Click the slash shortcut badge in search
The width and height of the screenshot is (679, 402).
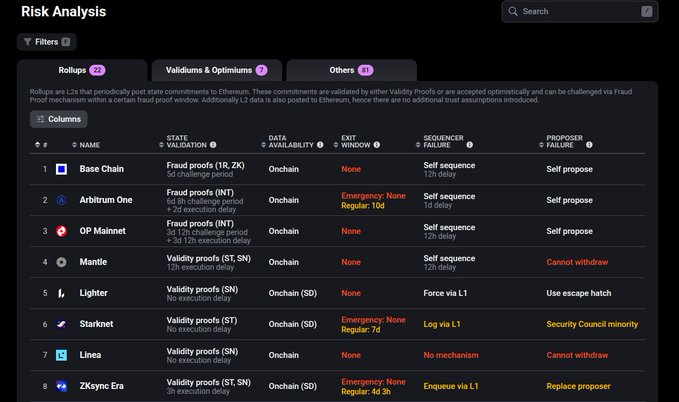(647, 11)
